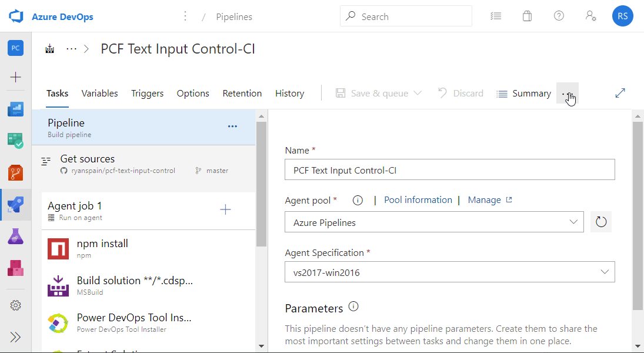Viewport: 644px width, 353px height.
Task: Open the Agent Specification dropdown
Action: (x=450, y=272)
